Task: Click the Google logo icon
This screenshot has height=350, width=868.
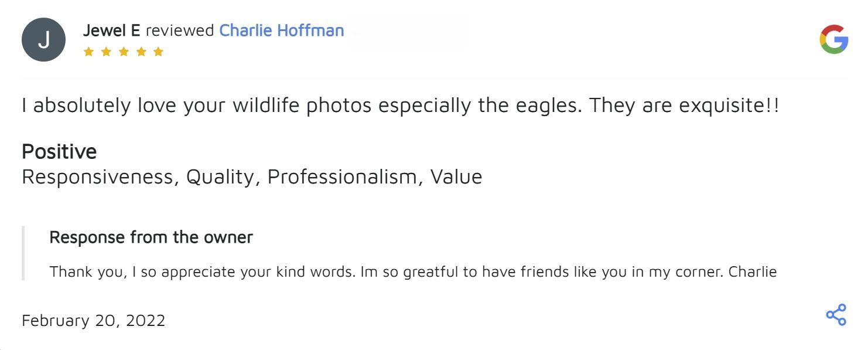Action: (833, 39)
